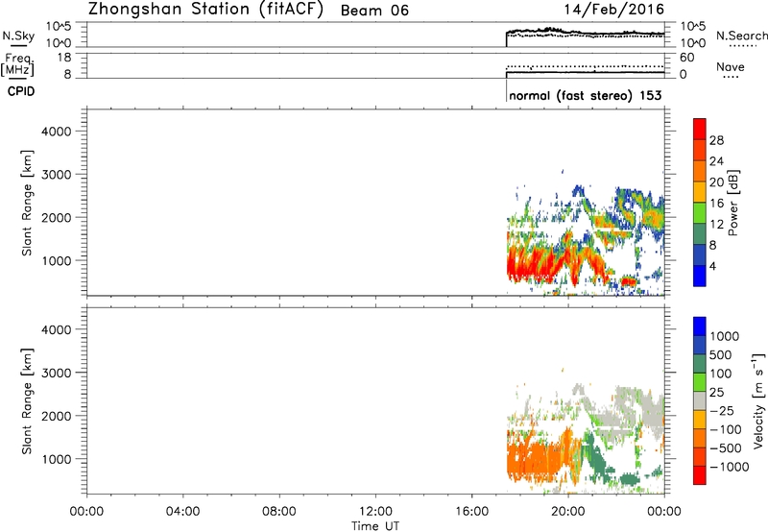Click the "Zhongshan Station (fitACF)" plot title
Image resolution: width=768 pixels, height=532 pixels.
click(x=205, y=10)
